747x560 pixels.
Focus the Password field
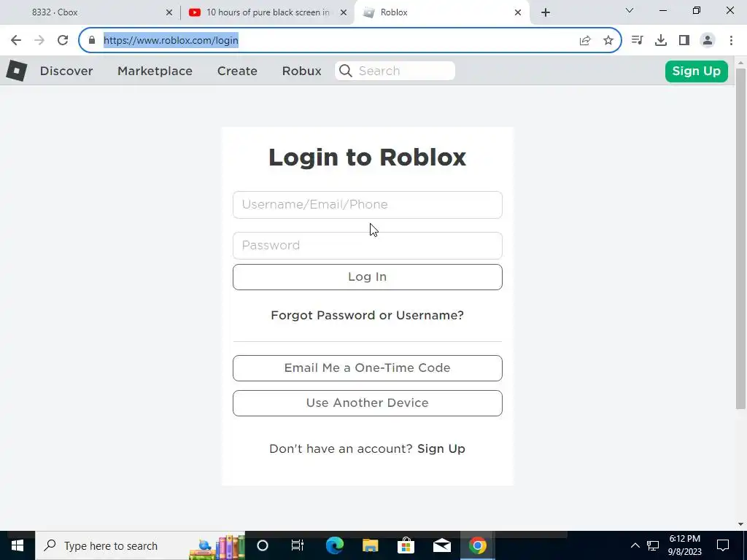point(368,246)
